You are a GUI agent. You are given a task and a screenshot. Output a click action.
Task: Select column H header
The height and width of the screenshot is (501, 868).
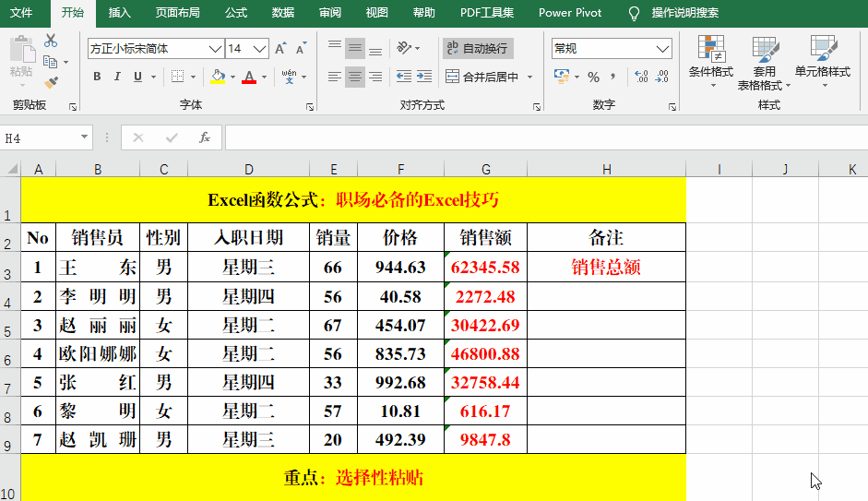[x=607, y=170]
